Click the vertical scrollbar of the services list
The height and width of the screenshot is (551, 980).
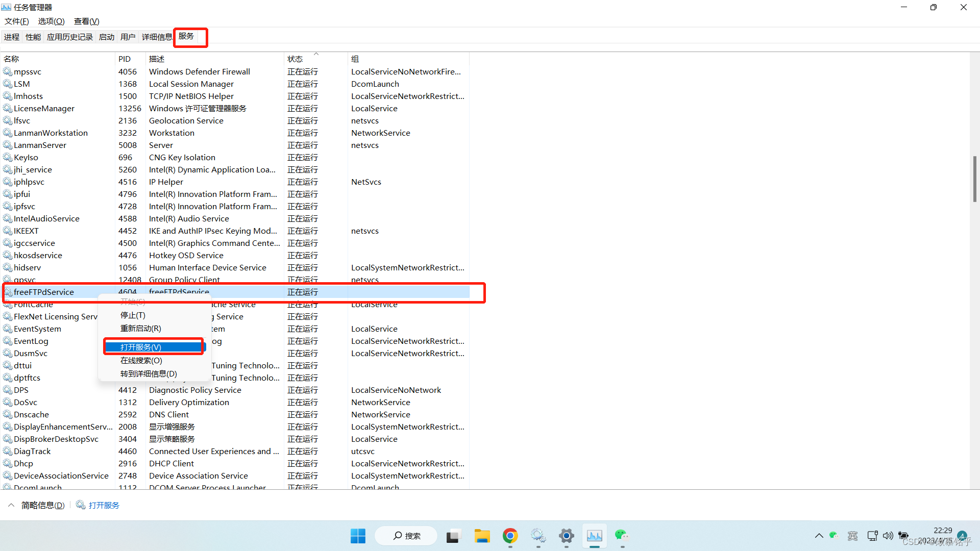tap(974, 179)
